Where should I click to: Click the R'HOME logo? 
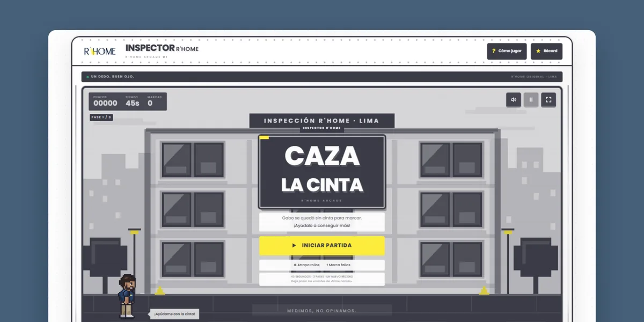point(100,51)
